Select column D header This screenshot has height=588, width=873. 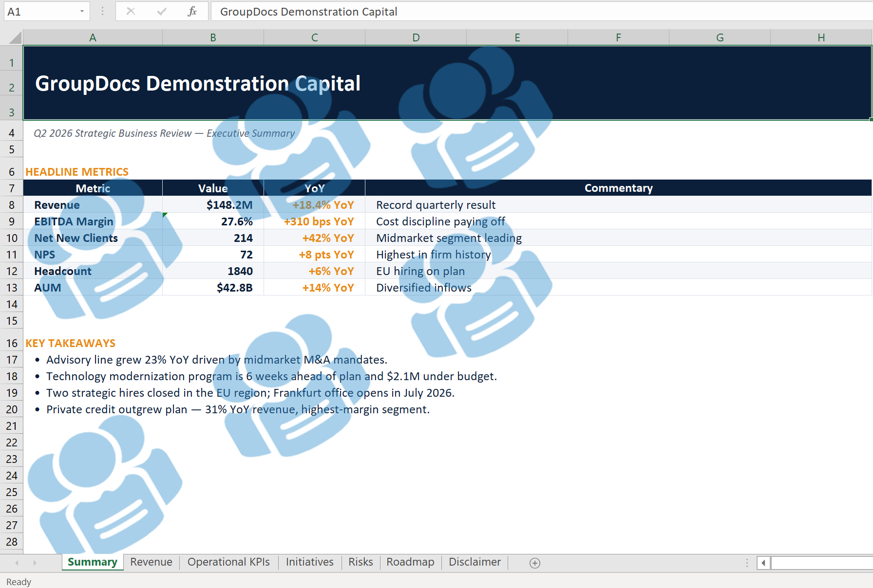coord(416,37)
